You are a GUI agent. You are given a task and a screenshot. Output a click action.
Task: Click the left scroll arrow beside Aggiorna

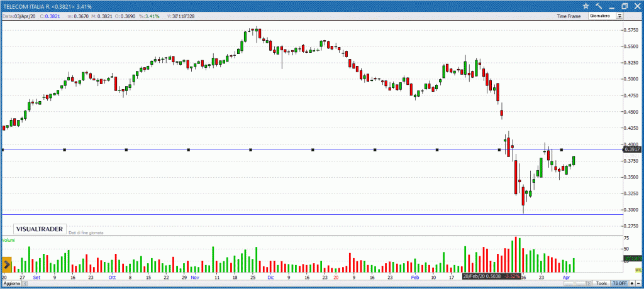coord(25,284)
